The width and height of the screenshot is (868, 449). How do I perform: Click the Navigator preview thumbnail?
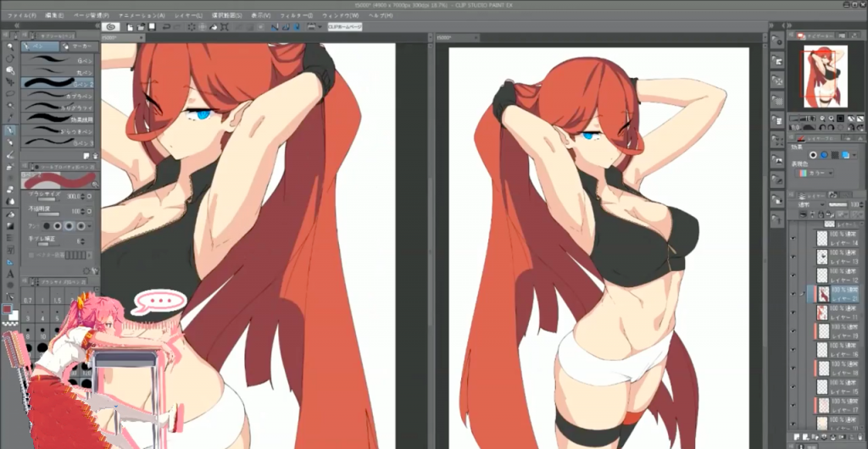coord(825,75)
